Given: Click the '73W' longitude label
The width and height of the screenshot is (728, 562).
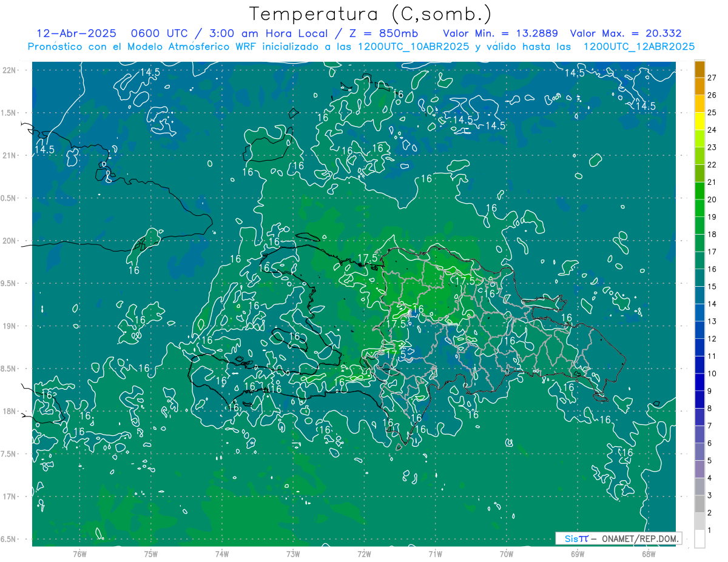Looking at the screenshot, I should tap(293, 554).
